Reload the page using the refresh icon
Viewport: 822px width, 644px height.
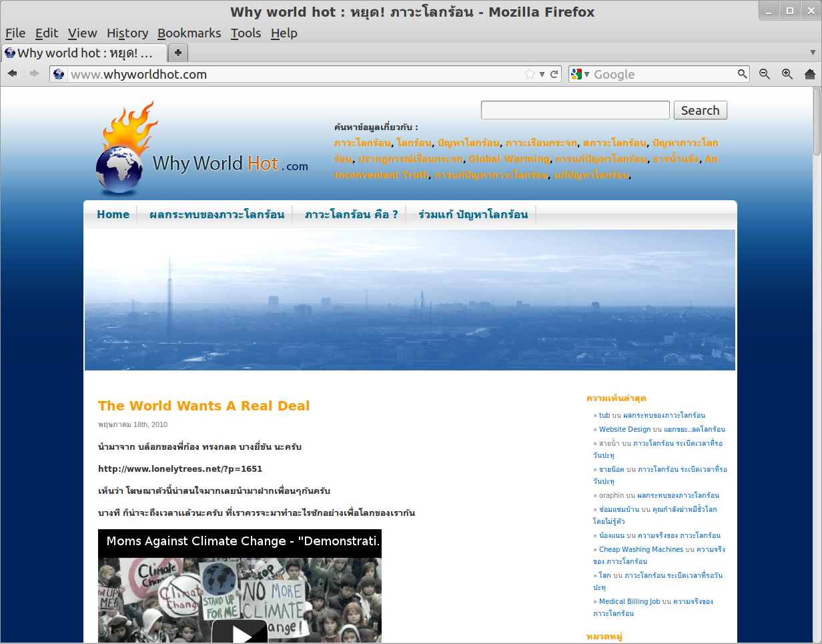point(554,74)
